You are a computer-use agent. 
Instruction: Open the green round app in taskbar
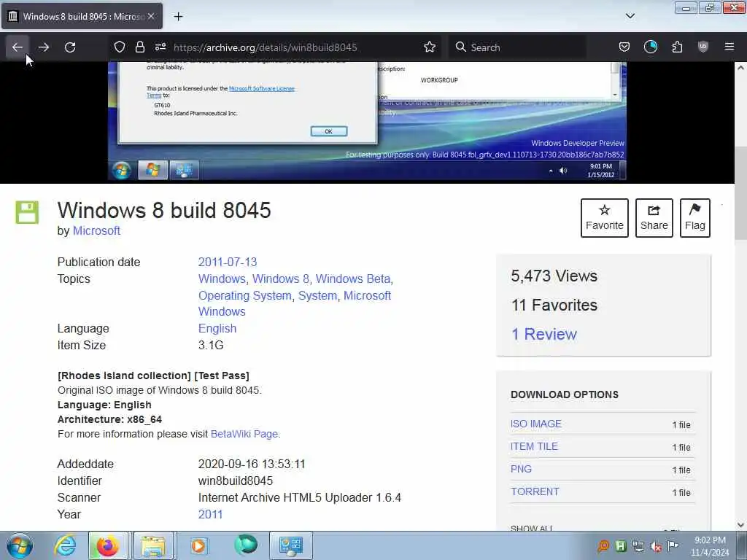coord(246,545)
